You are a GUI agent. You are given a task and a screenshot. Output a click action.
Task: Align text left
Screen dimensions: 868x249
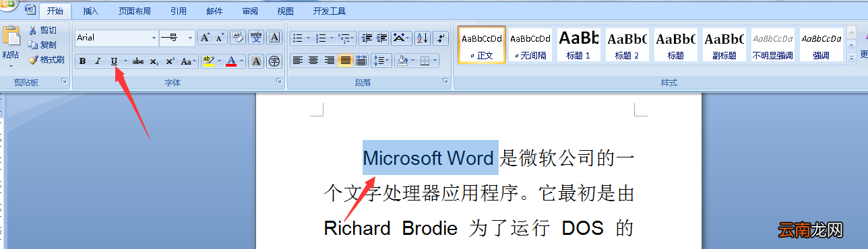tap(297, 61)
